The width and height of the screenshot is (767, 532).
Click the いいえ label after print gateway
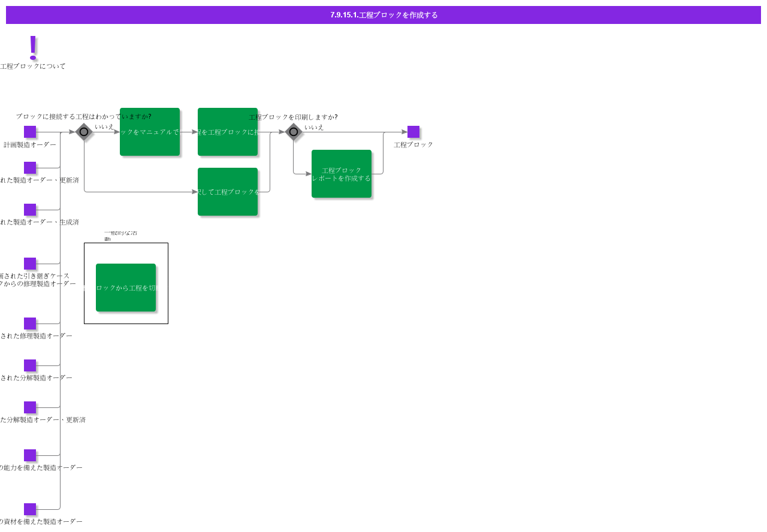click(x=314, y=128)
